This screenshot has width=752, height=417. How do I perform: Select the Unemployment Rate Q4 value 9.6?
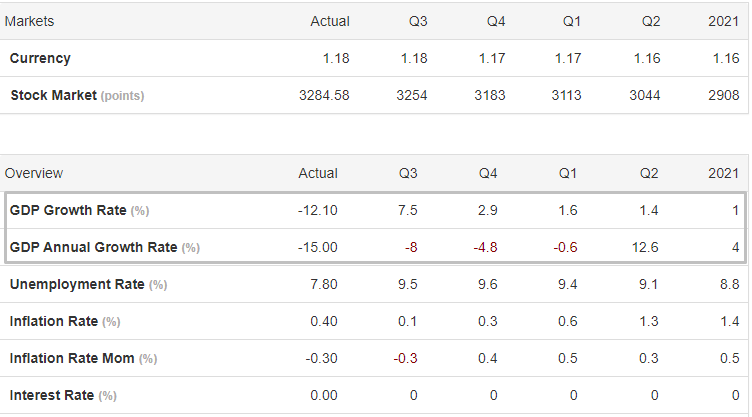[487, 284]
